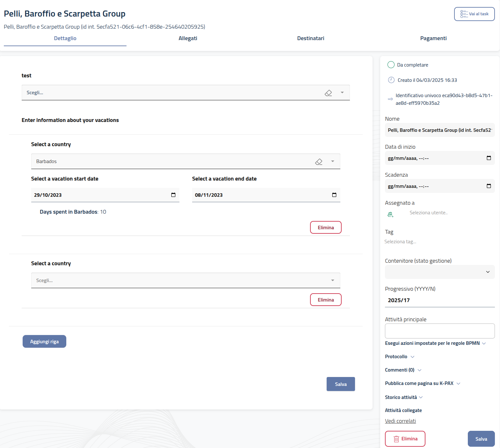The image size is (500, 448).
Task: Click the Attività principale input field
Action: [440, 331]
